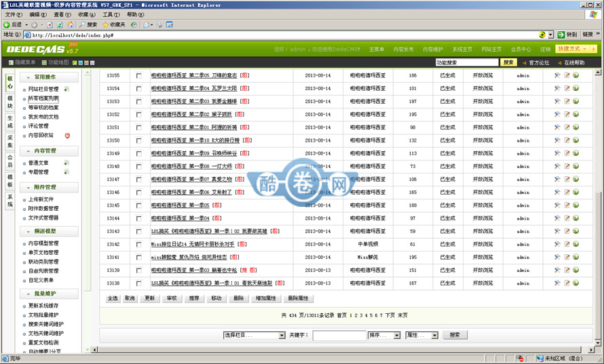604x364 pixels.
Task: Switch to the 生成 side tab
Action: pos(10,121)
